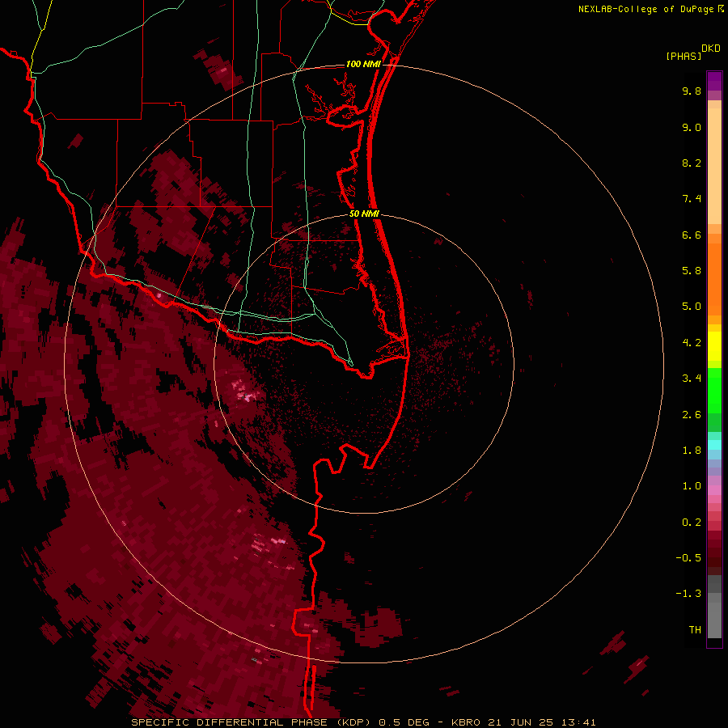
Task: Select the 21 JUN 25 date text
Action: coord(518,722)
